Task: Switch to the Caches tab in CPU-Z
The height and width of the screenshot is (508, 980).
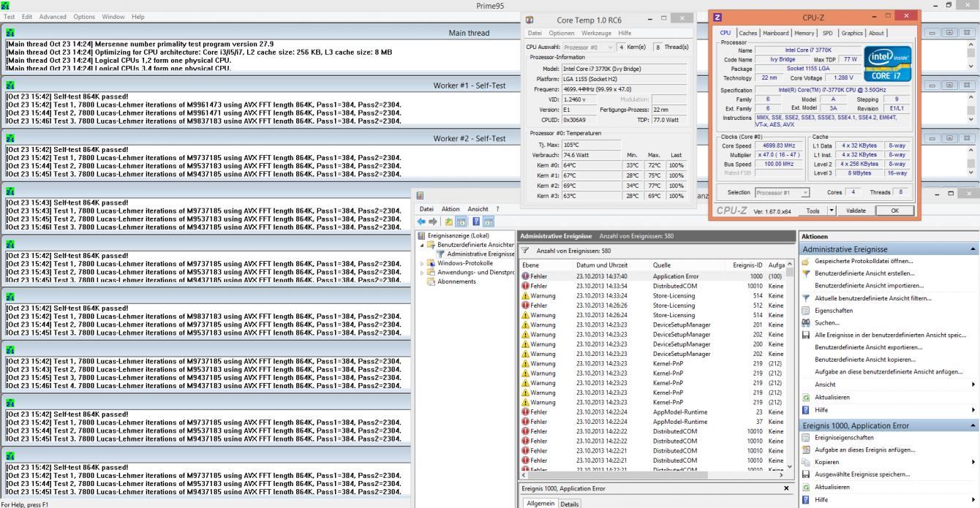Action: [x=748, y=33]
